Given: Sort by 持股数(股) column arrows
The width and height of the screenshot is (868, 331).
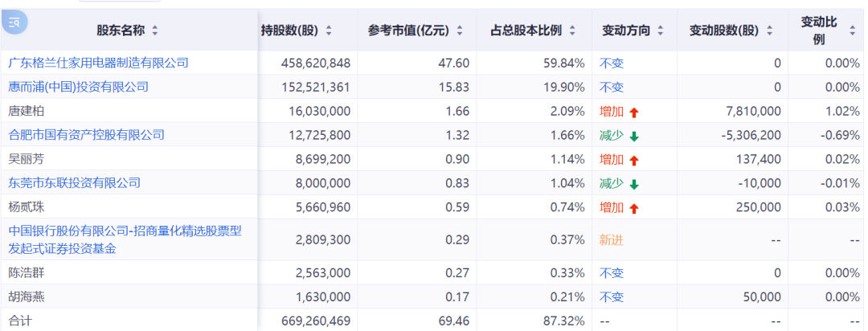Looking at the screenshot, I should (x=329, y=31).
